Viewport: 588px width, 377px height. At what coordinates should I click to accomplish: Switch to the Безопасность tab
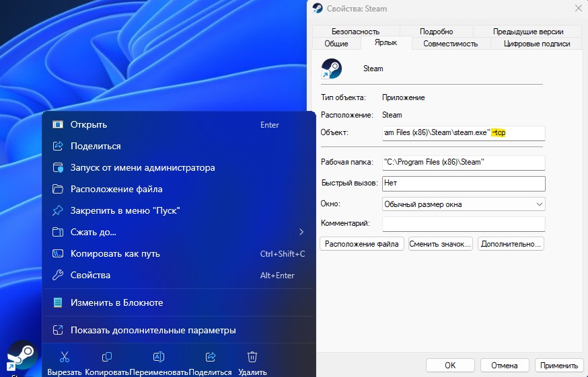click(355, 32)
